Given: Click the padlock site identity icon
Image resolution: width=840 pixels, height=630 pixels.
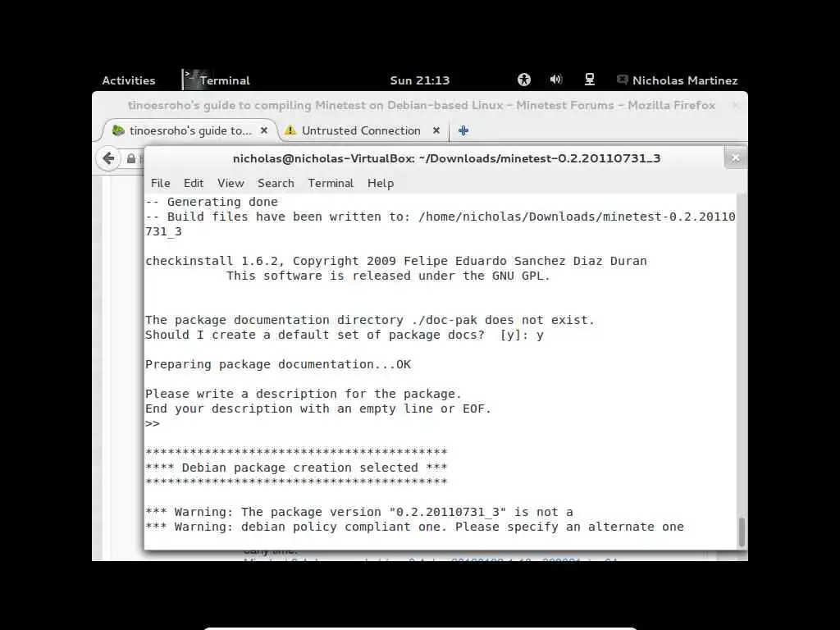Looking at the screenshot, I should click(130, 158).
